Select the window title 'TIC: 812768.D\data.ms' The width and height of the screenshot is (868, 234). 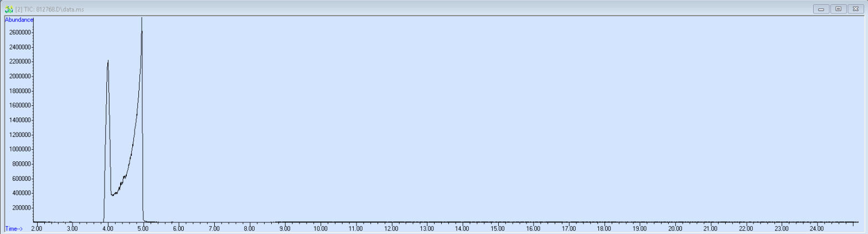tap(54, 9)
